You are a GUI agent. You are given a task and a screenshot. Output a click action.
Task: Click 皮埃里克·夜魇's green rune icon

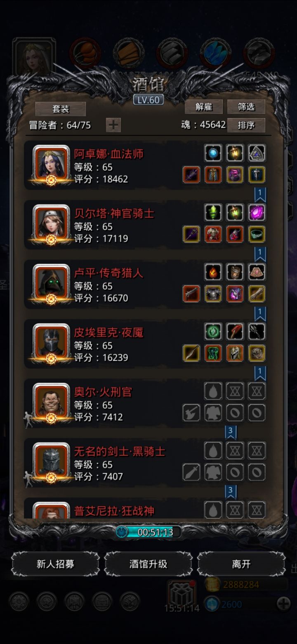(213, 331)
